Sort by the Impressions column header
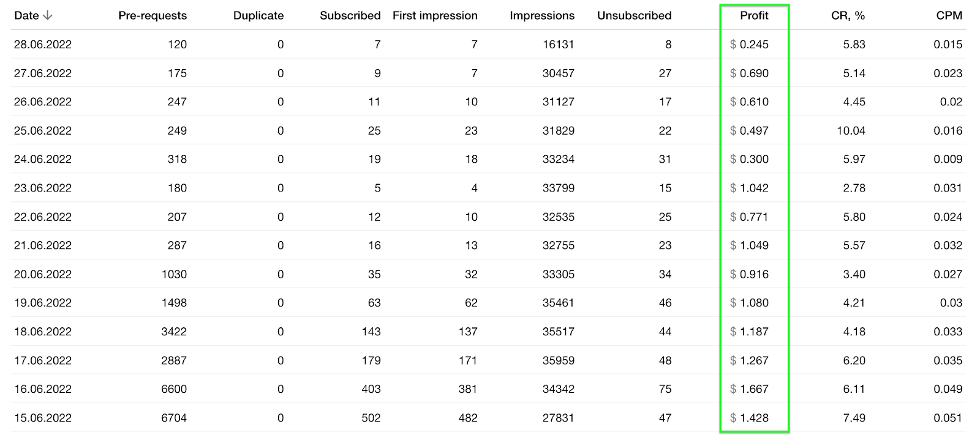Screen dimensions: 980x435 pyautogui.click(x=541, y=15)
